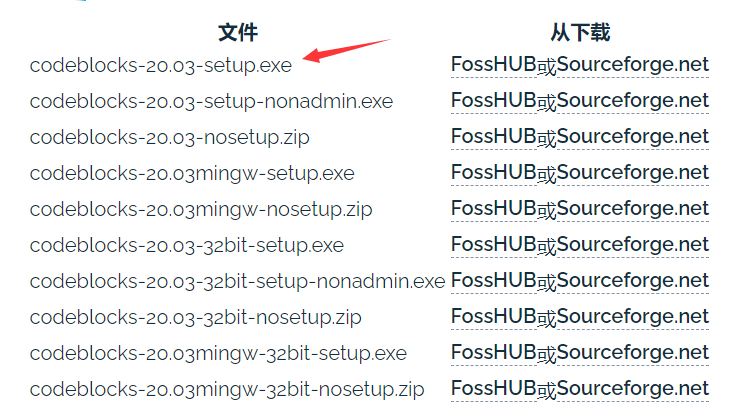Screen dimensions: 746x408
Task: Click FossHUB link for codeblocks-20.03-32bit-setup.exe
Action: tap(494, 245)
